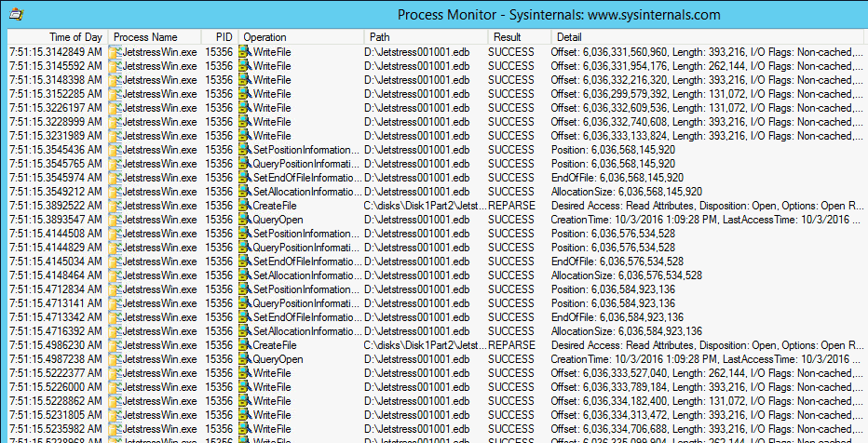The height and width of the screenshot is (443, 868).
Task: Click the Path column header
Action: [426, 37]
